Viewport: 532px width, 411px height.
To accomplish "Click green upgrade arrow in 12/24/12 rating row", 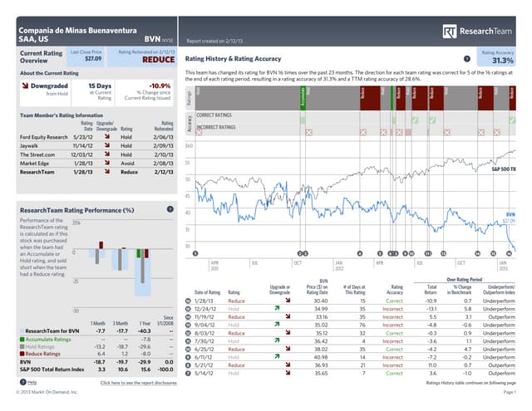I will tap(277, 308).
